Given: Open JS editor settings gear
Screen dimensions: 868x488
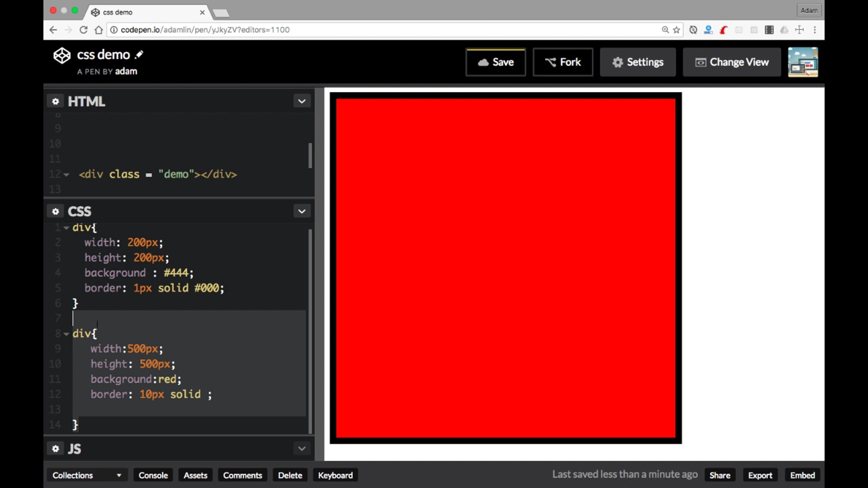Looking at the screenshot, I should click(56, 449).
